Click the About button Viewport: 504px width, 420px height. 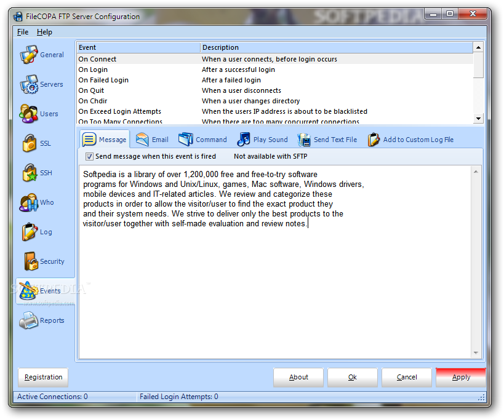pos(298,378)
